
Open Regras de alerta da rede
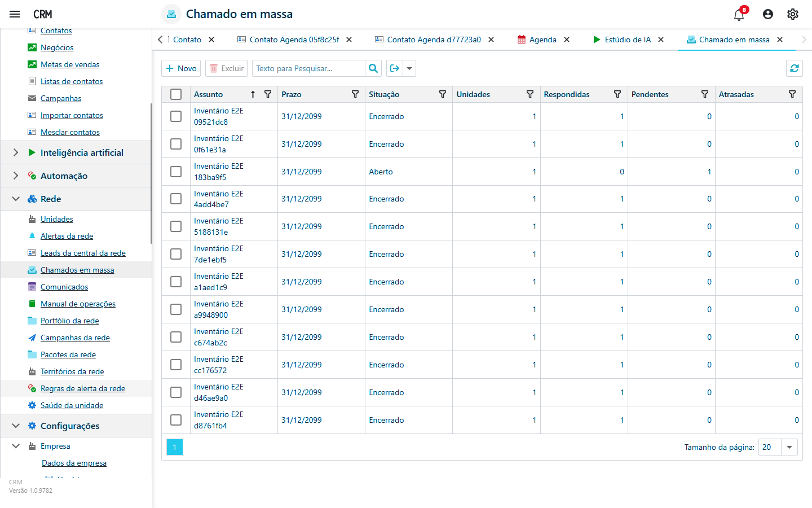(x=83, y=388)
